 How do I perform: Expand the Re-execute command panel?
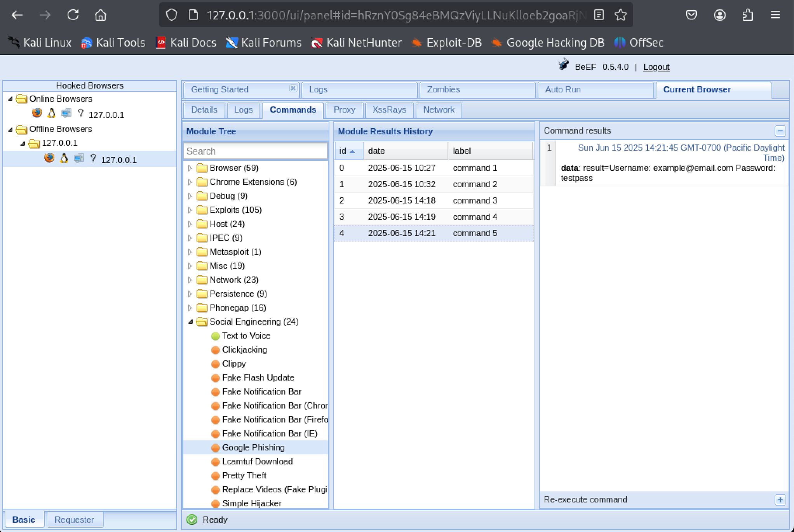[x=780, y=500]
